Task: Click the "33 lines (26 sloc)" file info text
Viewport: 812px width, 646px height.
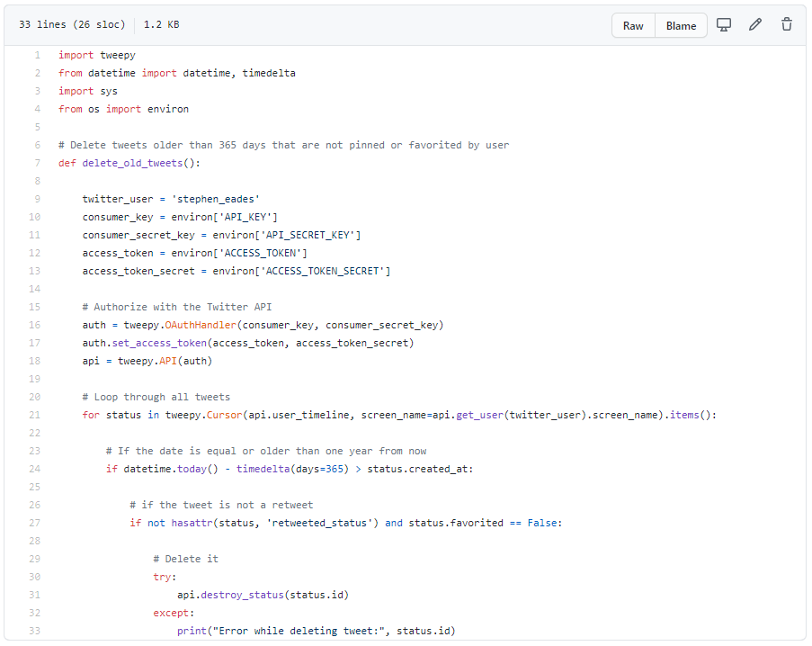Action: click(72, 25)
